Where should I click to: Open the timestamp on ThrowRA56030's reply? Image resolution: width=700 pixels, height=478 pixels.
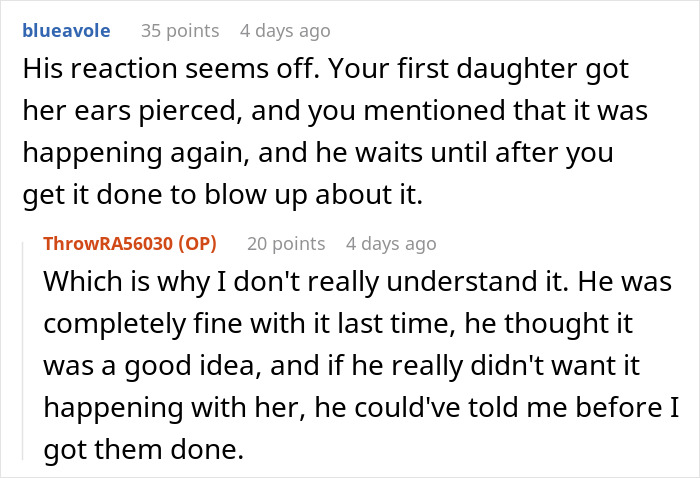tap(391, 244)
